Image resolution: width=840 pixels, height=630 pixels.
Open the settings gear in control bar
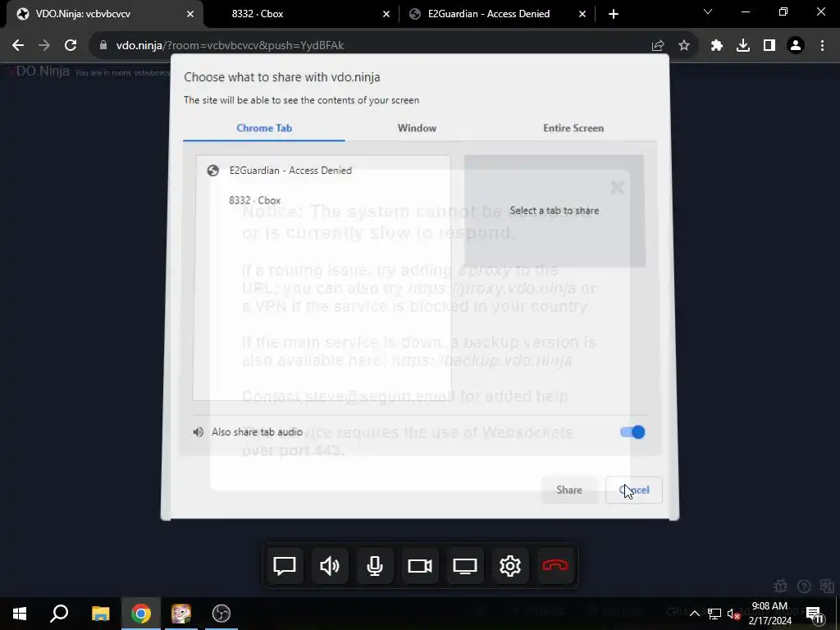tap(510, 566)
